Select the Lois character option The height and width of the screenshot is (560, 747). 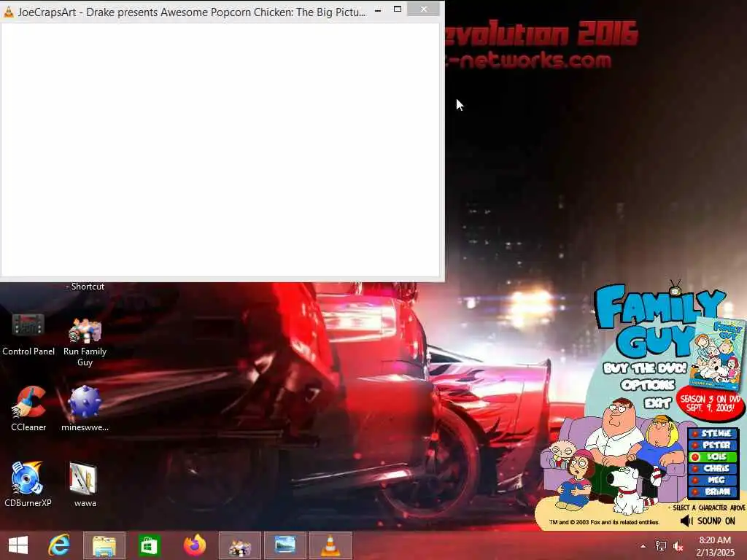coord(713,456)
